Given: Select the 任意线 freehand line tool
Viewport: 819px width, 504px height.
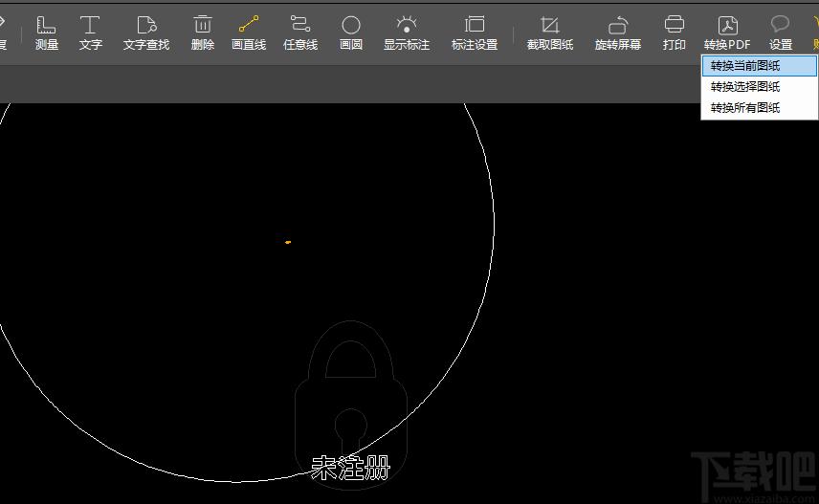Looking at the screenshot, I should point(300,33).
